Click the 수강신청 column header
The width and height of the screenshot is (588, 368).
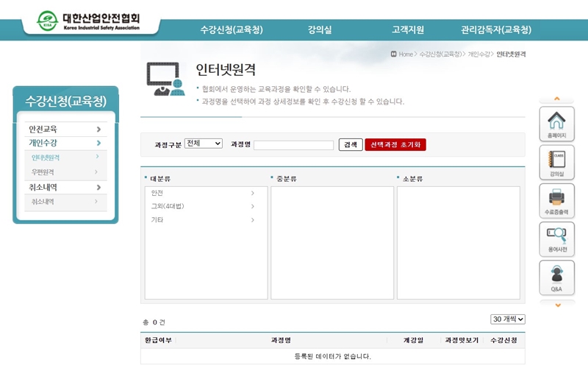[x=503, y=340]
